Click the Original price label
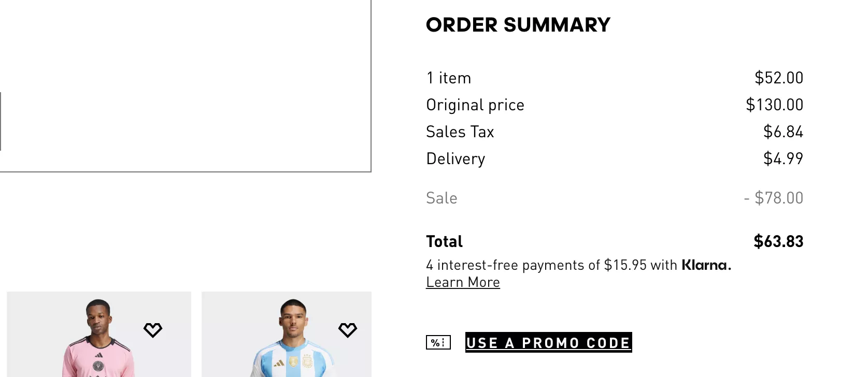Screen dimensions: 868x377 475,105
